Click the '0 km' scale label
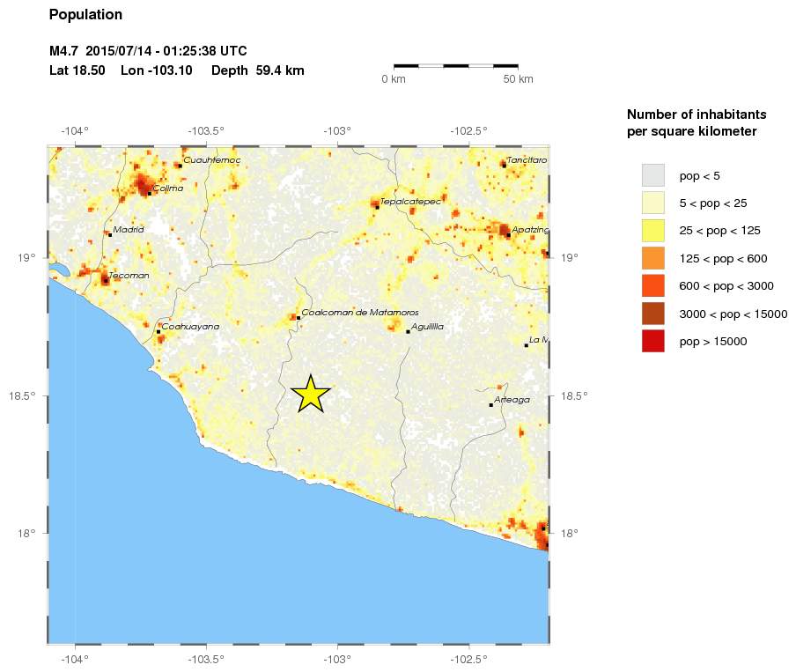796x672 pixels. pyautogui.click(x=394, y=78)
